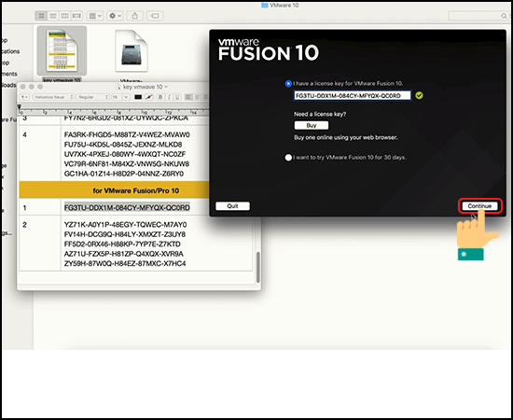Click the TextEdit vertical scrollbar

258,267
